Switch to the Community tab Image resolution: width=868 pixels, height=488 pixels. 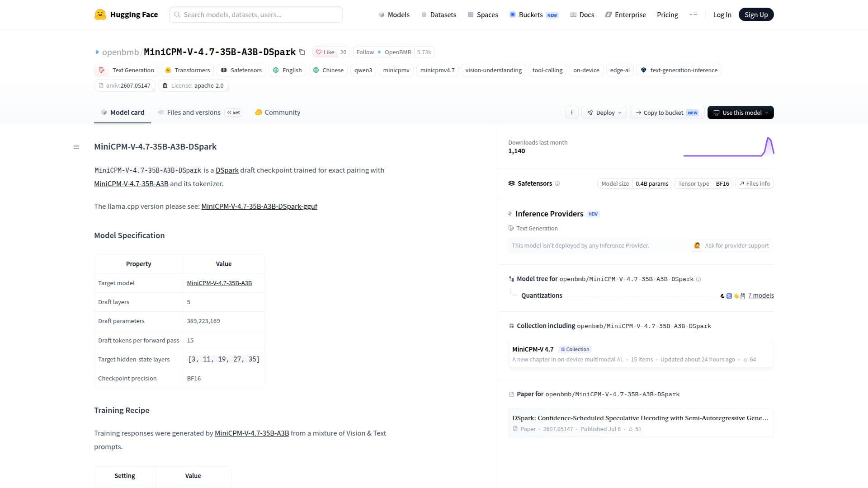tap(278, 113)
